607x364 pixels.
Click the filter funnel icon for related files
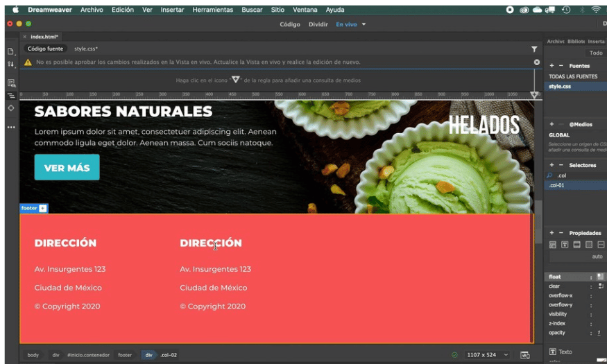pyautogui.click(x=534, y=49)
